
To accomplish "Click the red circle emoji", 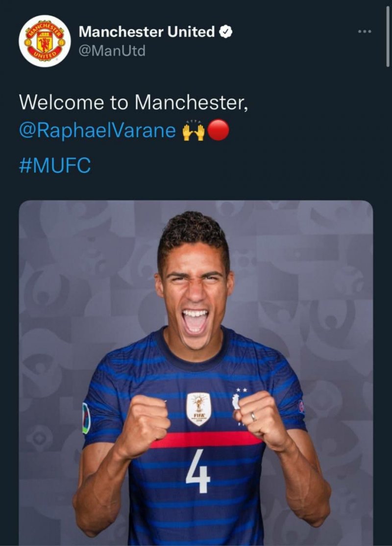I will coord(219,130).
